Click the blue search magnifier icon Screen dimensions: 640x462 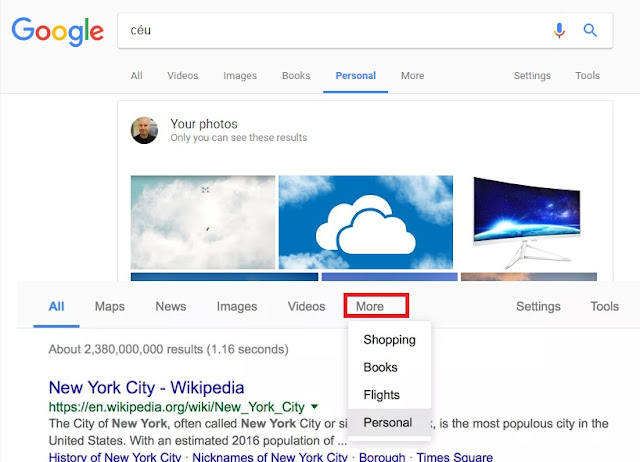point(590,30)
